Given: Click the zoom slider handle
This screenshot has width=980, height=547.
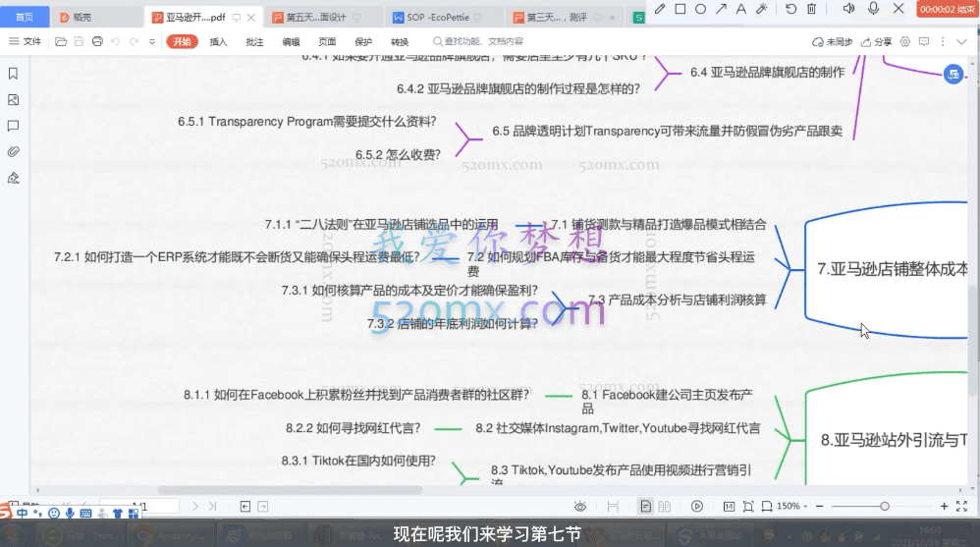Looking at the screenshot, I should (885, 506).
